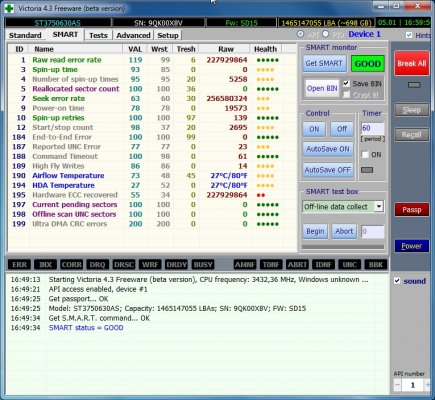Select the API radio button

301,34
